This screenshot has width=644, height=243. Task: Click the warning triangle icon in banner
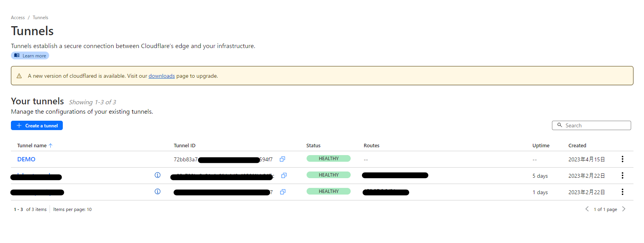pos(19,76)
